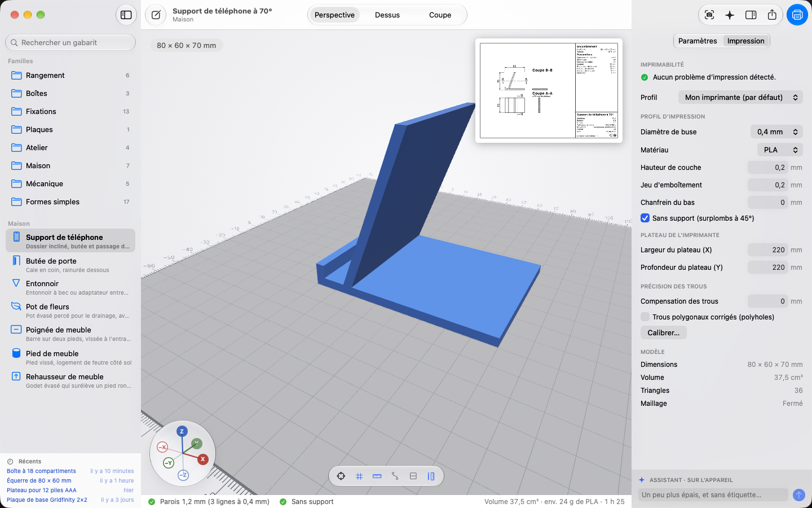Snap view to the −Y axis on gizmo

[x=168, y=463]
